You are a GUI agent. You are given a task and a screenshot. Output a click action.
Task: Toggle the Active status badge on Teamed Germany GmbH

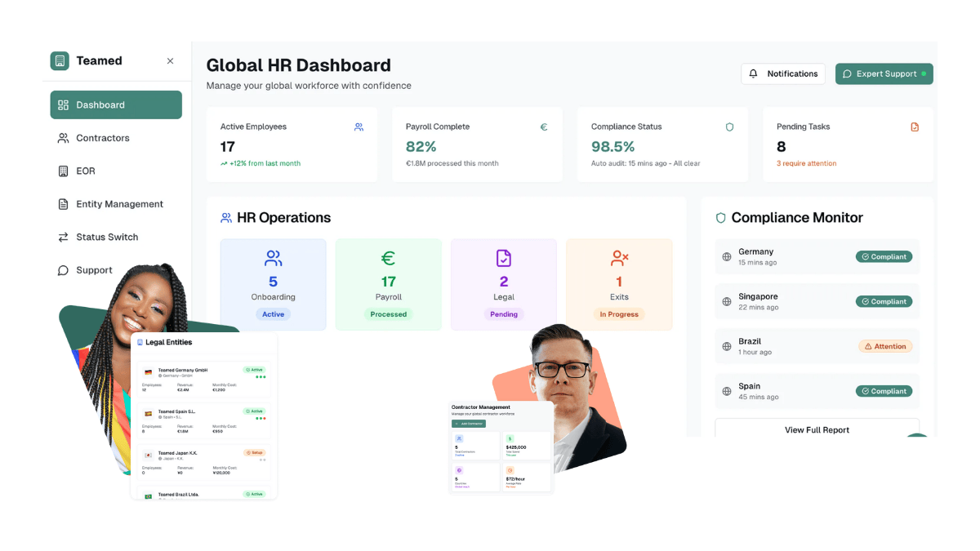point(255,370)
